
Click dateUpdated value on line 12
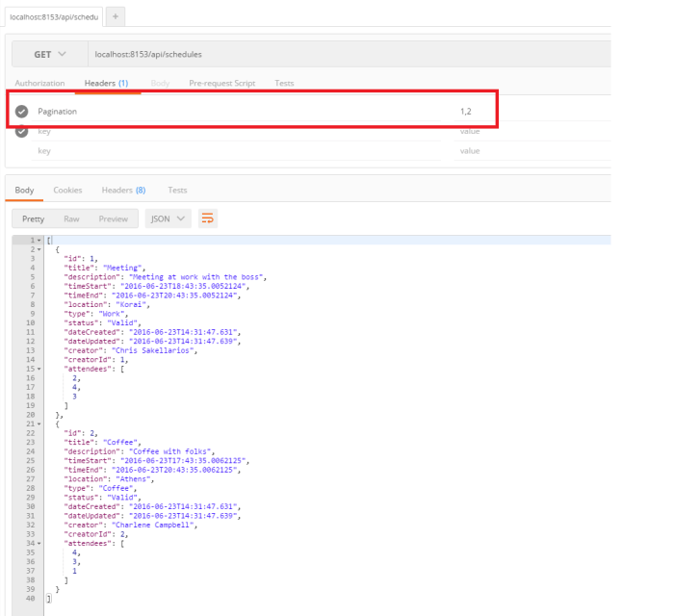pyautogui.click(x=183, y=342)
